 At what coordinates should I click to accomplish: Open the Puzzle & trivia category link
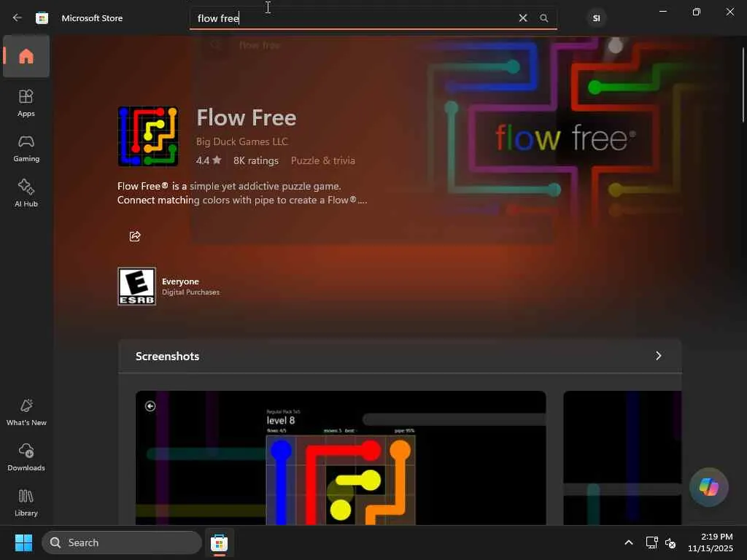(323, 160)
